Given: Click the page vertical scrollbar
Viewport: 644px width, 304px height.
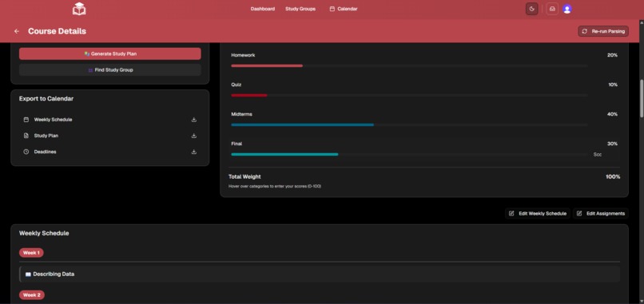Looking at the screenshot, I should pyautogui.click(x=642, y=98).
